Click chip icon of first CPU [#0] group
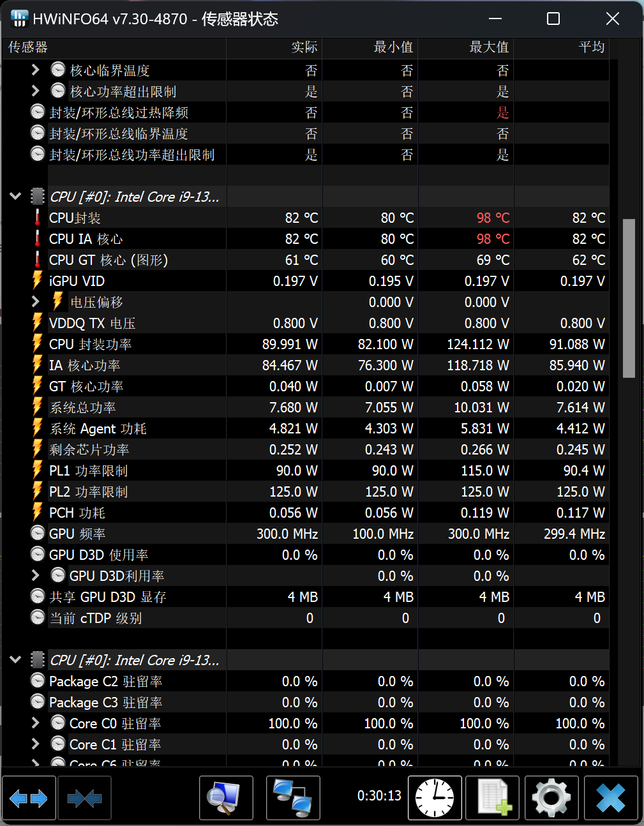 (38, 197)
